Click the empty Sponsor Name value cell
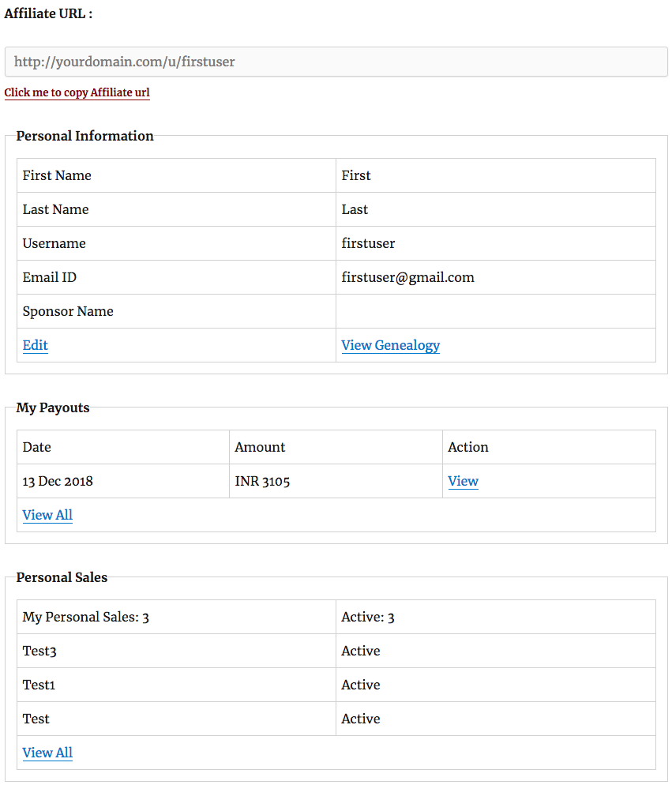 [x=496, y=311]
